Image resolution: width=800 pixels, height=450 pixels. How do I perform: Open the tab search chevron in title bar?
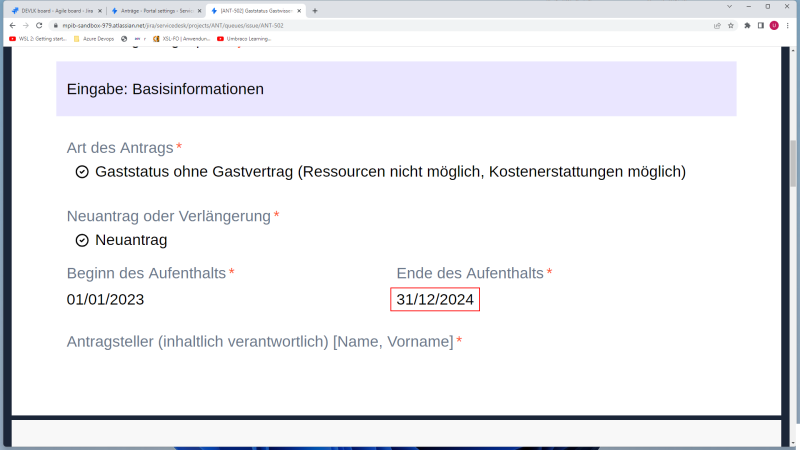(x=730, y=7)
